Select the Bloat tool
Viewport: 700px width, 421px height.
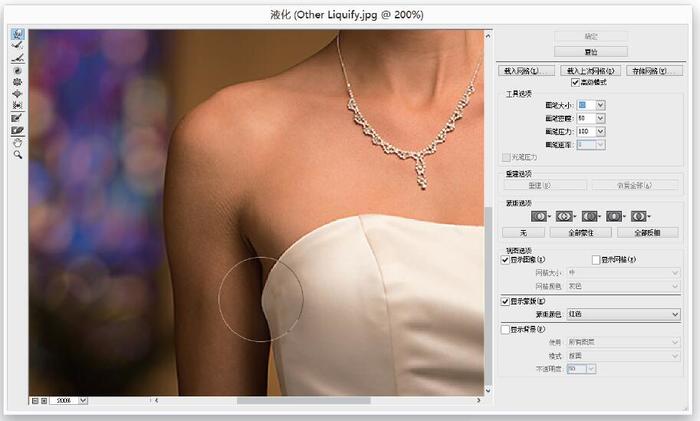(x=18, y=94)
